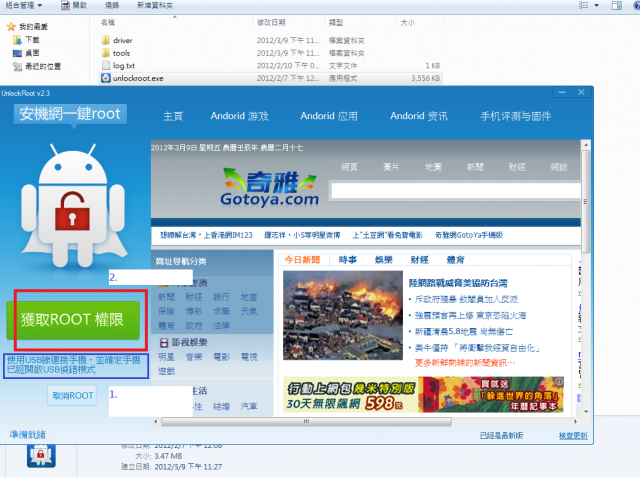Viewport: 640px width, 479px height.
Task: Open the news link mentioning 東京恐陷火海
Action: [x=471, y=315]
